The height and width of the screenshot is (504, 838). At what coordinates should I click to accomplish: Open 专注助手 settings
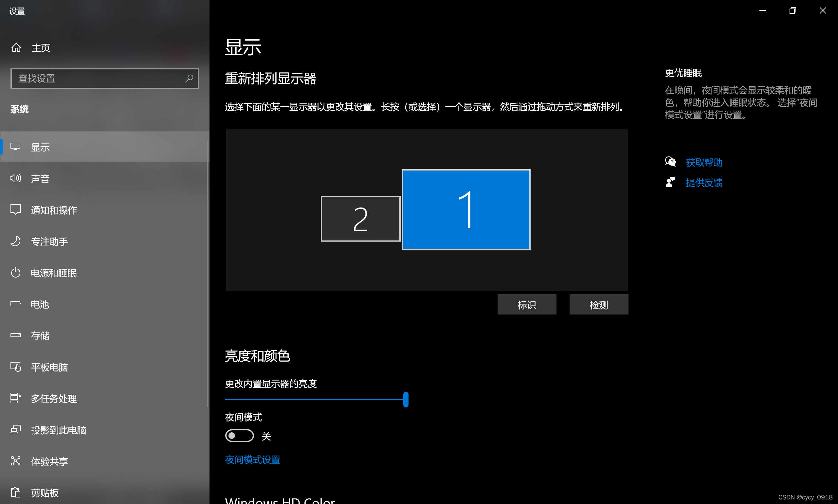(105, 241)
